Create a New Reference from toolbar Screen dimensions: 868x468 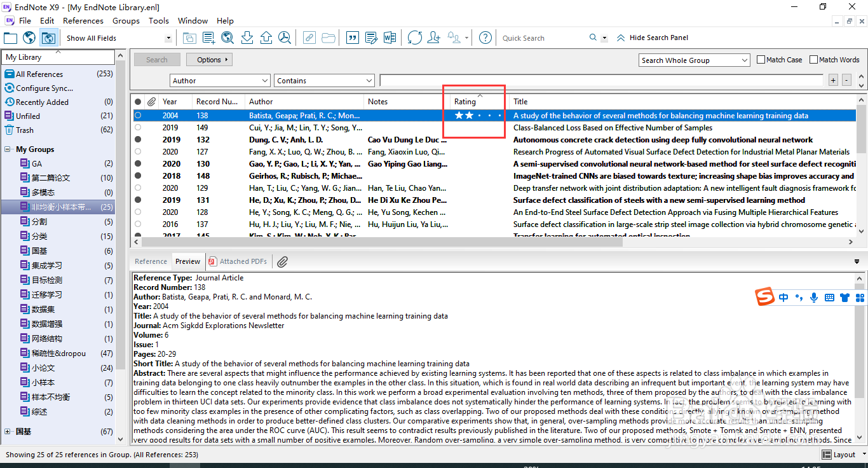(x=208, y=38)
